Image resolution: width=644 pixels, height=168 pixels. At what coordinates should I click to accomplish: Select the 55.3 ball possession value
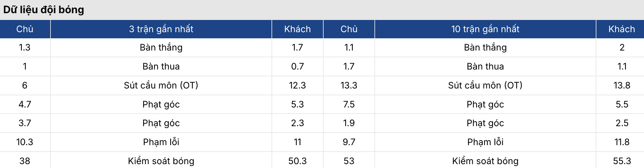[x=621, y=161]
